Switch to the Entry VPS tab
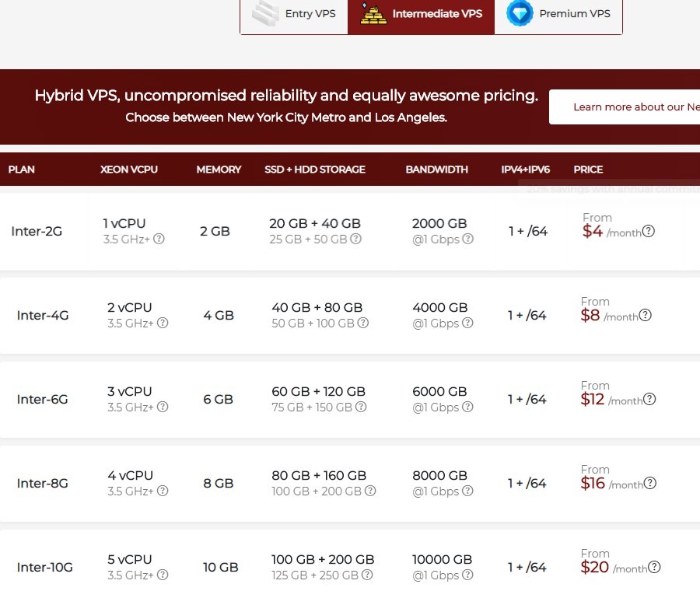Viewport: 700px width, 605px height. (x=294, y=14)
